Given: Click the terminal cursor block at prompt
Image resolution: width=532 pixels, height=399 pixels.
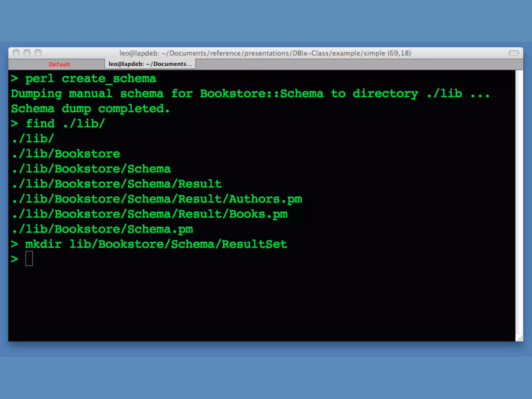Looking at the screenshot, I should [x=29, y=258].
